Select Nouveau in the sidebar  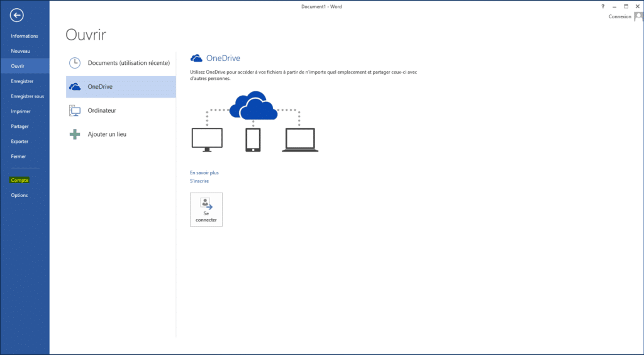(x=20, y=51)
